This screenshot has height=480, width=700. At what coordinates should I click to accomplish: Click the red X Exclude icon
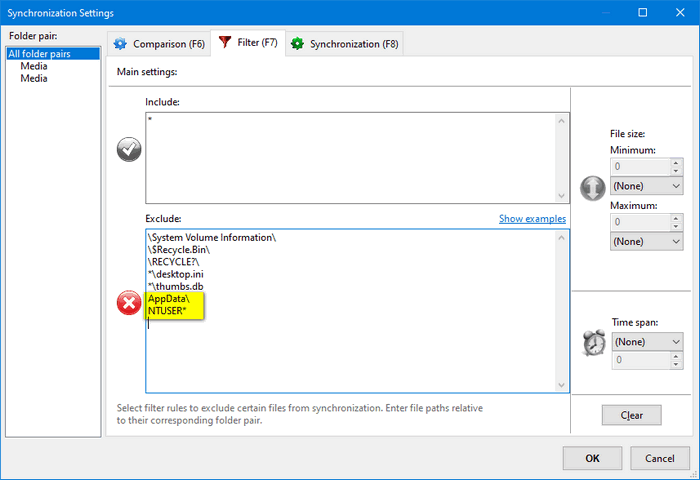129,304
